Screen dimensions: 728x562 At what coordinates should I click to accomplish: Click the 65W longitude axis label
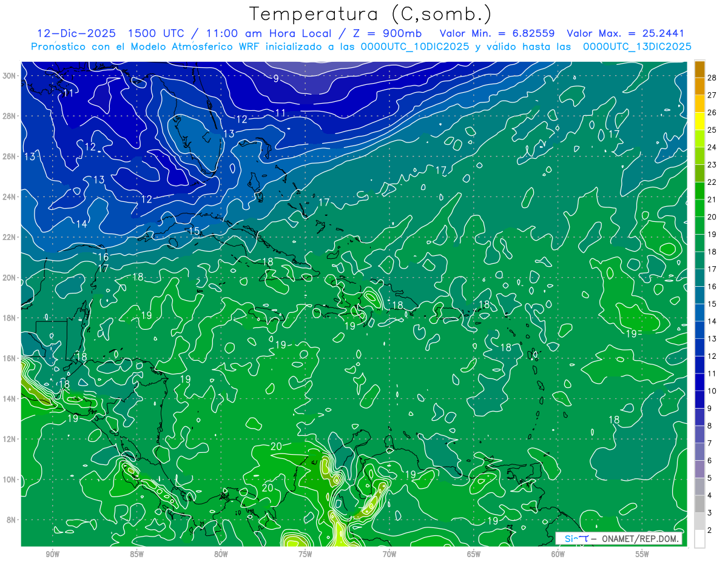(x=474, y=554)
